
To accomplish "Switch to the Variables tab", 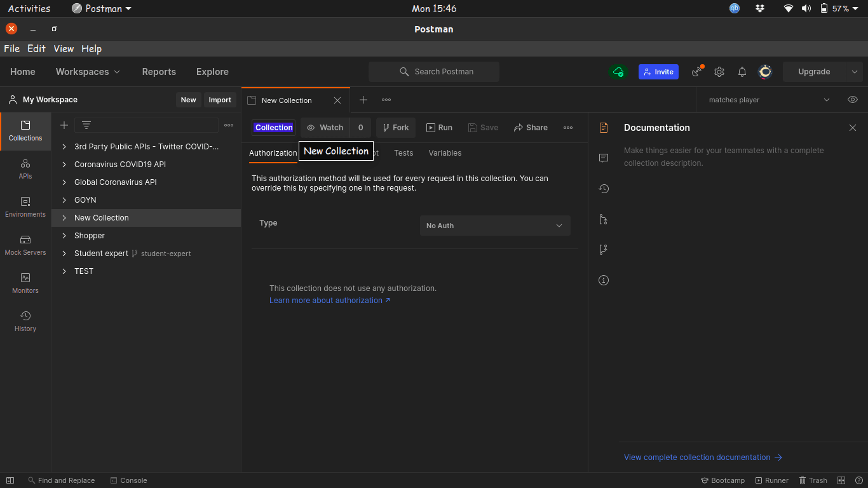I will tap(445, 153).
